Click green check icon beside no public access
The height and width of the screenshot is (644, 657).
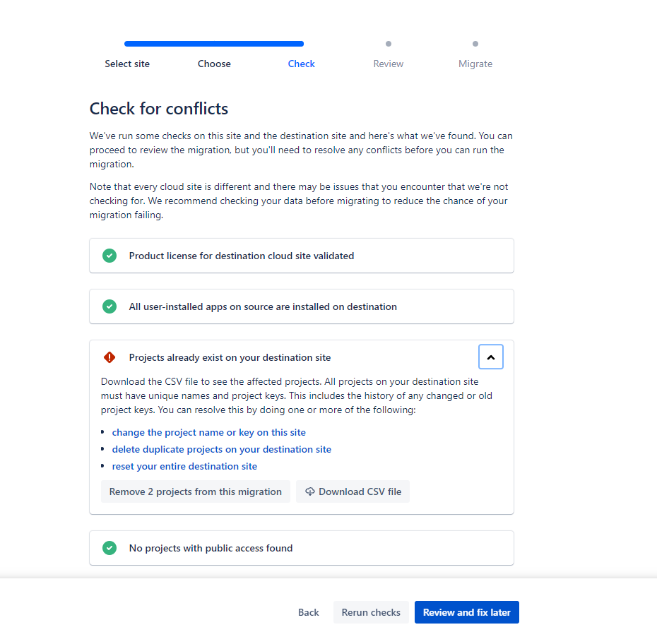tap(109, 548)
